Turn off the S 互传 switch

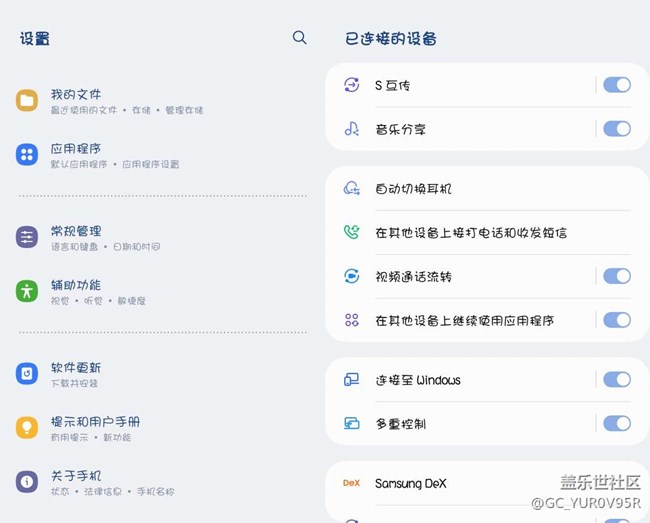616,85
